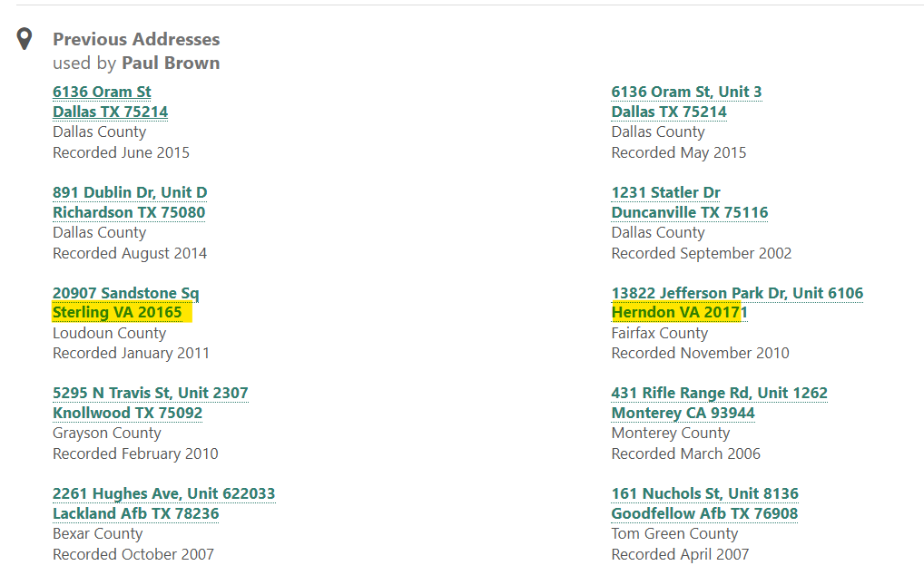Open the 6136 Oram St address link
Viewport: 924px width, 585px height.
point(102,92)
